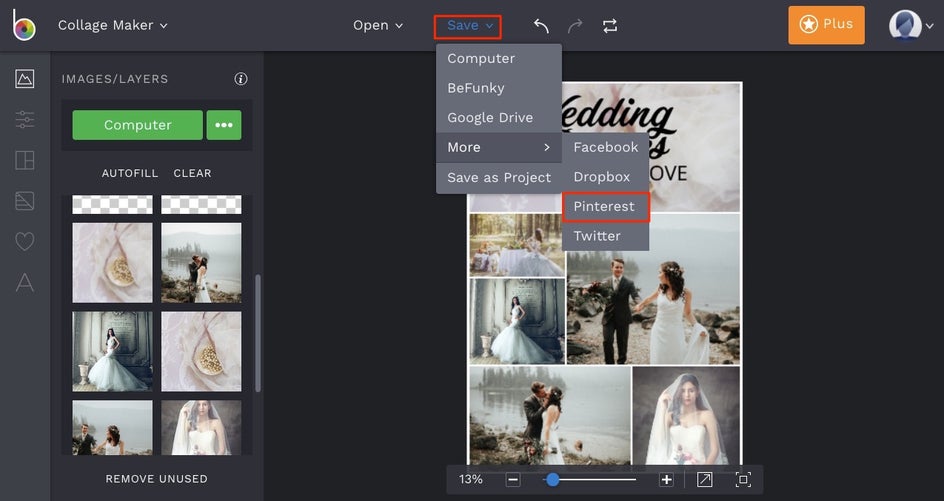Viewport: 944px width, 501px height.
Task: Expand the Collage Maker dropdown
Action: (113, 25)
